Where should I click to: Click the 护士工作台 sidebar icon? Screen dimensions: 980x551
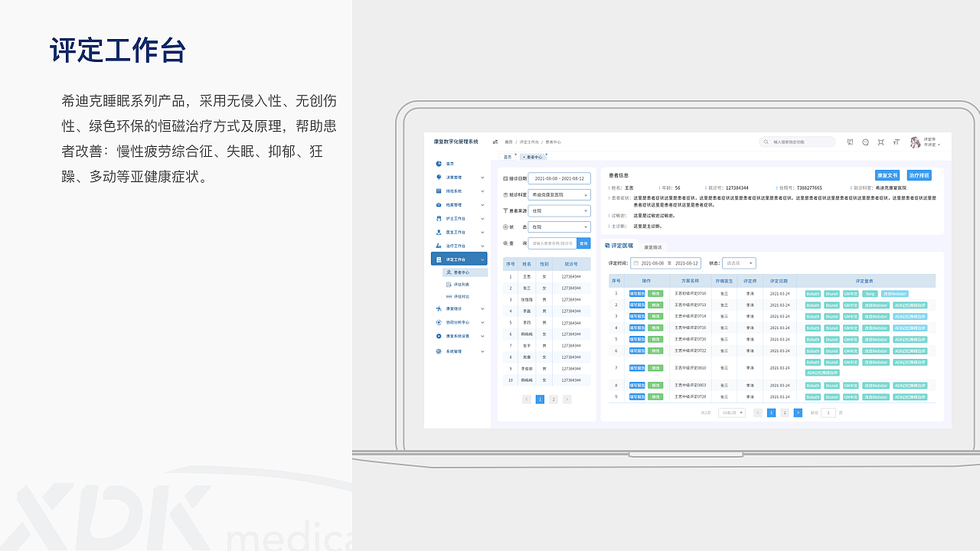[439, 218]
